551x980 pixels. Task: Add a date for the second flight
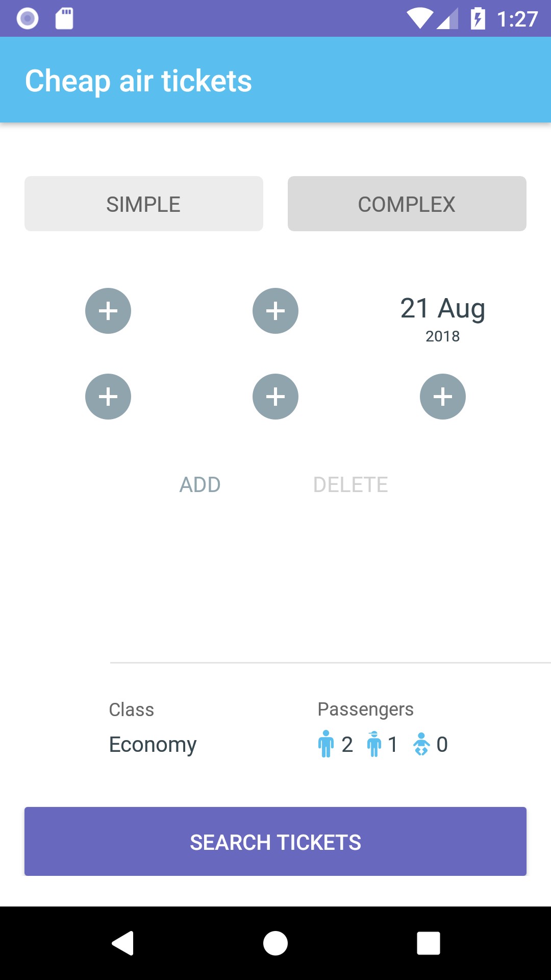(443, 397)
